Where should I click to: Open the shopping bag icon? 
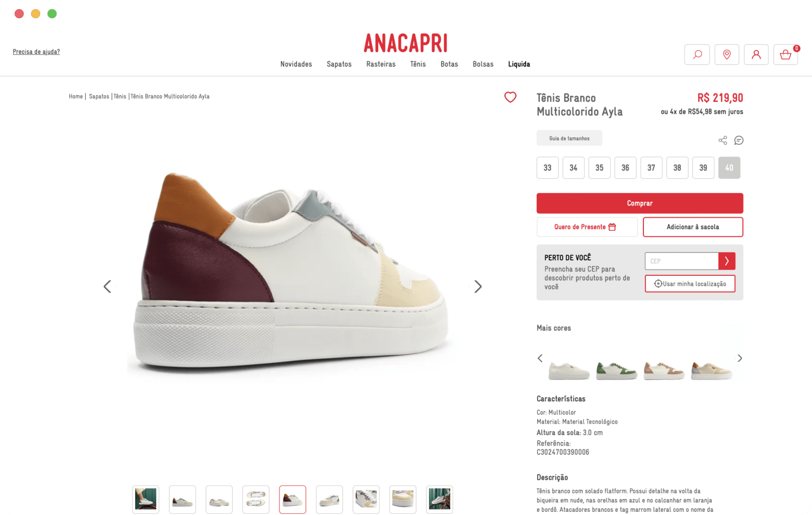pos(786,54)
